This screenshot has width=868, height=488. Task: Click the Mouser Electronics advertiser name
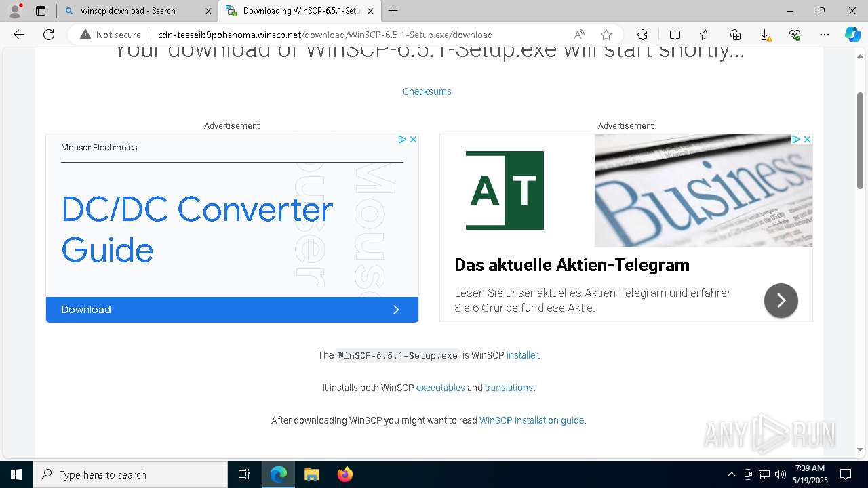click(99, 148)
